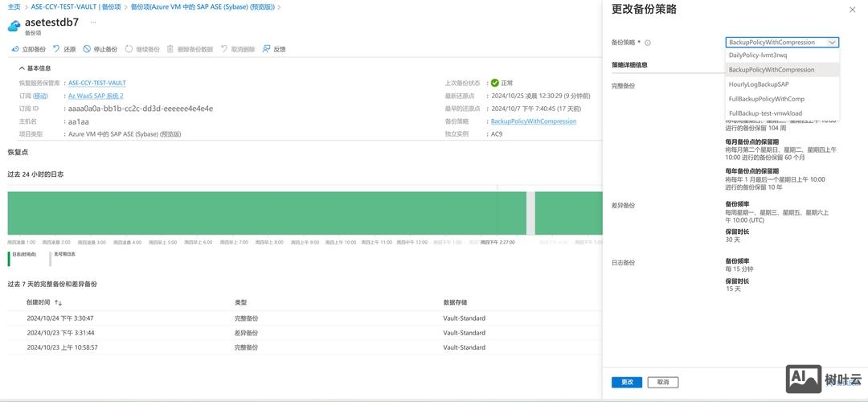Click the 周四下午 2:27:00 timeline marker
868x402 pixels.
[x=497, y=242]
